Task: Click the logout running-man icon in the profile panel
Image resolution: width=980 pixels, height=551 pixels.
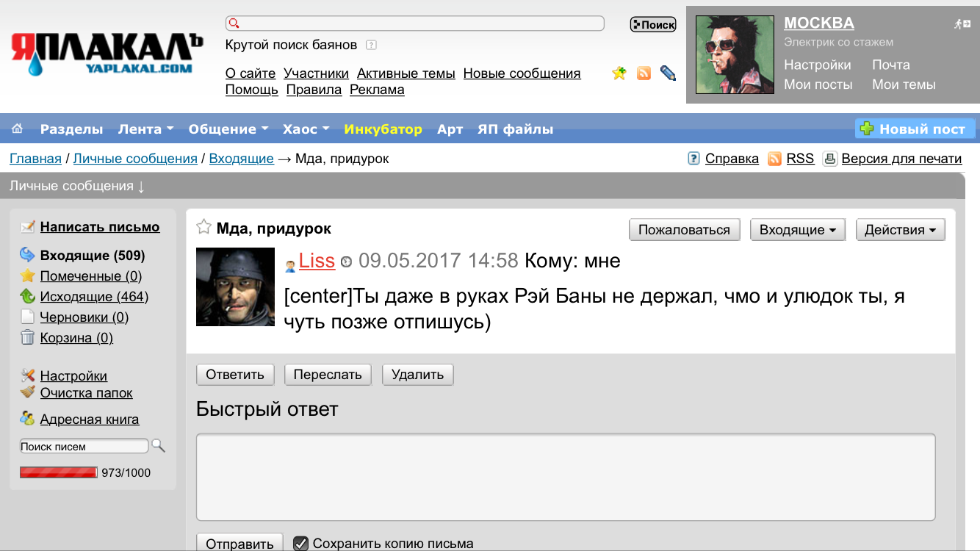Action: click(962, 24)
